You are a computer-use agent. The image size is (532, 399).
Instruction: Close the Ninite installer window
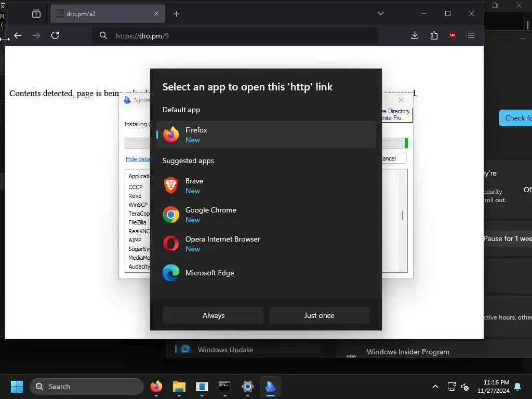401,100
